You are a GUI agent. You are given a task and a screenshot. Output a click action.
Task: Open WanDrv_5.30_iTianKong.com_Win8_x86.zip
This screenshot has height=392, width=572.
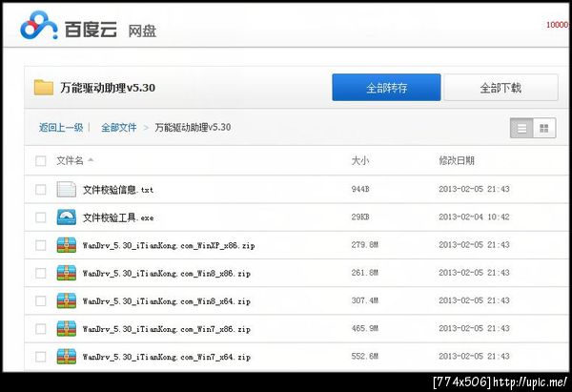(x=166, y=273)
